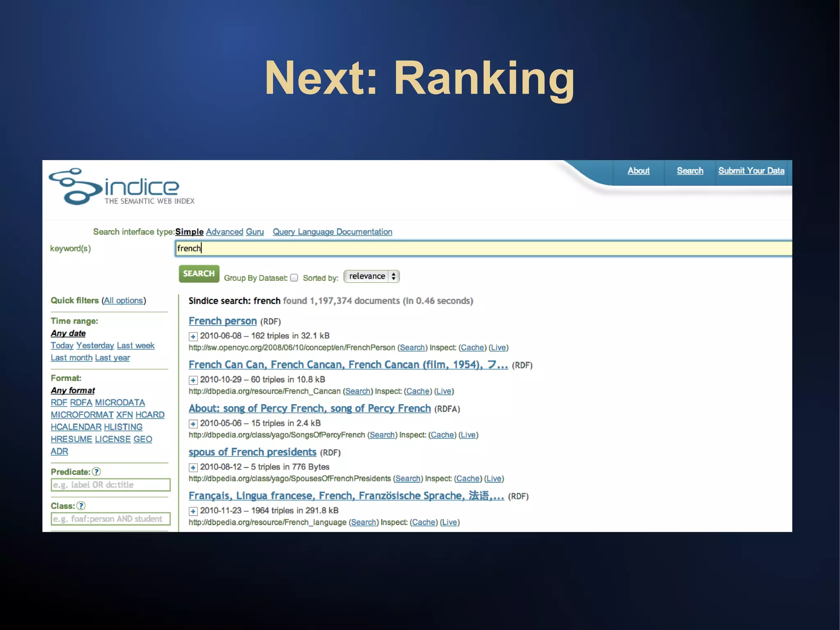Image resolution: width=840 pixels, height=630 pixels.
Task: Filter results to Last week
Action: 135,346
